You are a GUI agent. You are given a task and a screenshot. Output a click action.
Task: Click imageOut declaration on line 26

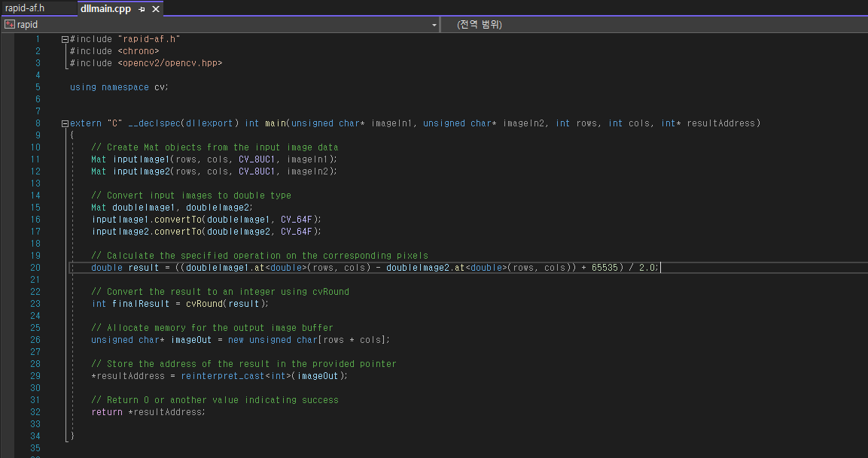tap(191, 340)
